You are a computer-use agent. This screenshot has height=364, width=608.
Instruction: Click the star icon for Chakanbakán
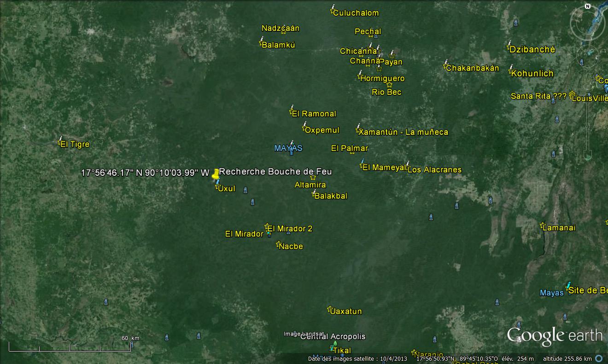click(x=445, y=67)
